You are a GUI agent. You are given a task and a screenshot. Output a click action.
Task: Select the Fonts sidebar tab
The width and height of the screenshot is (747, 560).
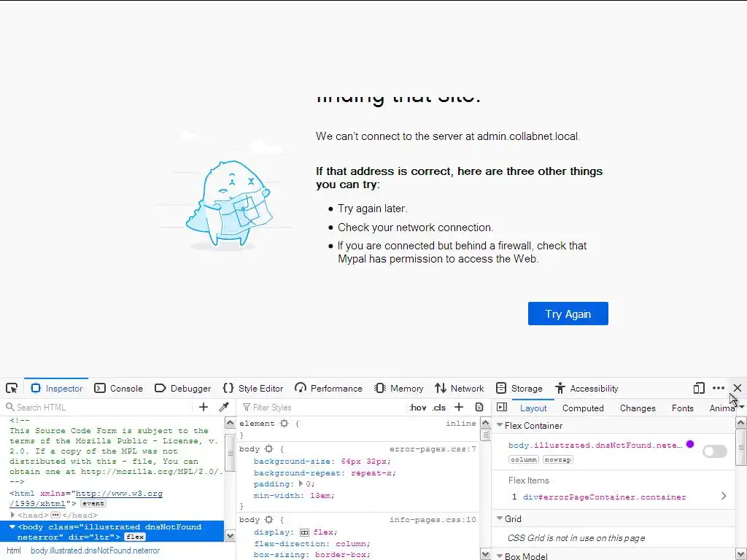tap(682, 408)
